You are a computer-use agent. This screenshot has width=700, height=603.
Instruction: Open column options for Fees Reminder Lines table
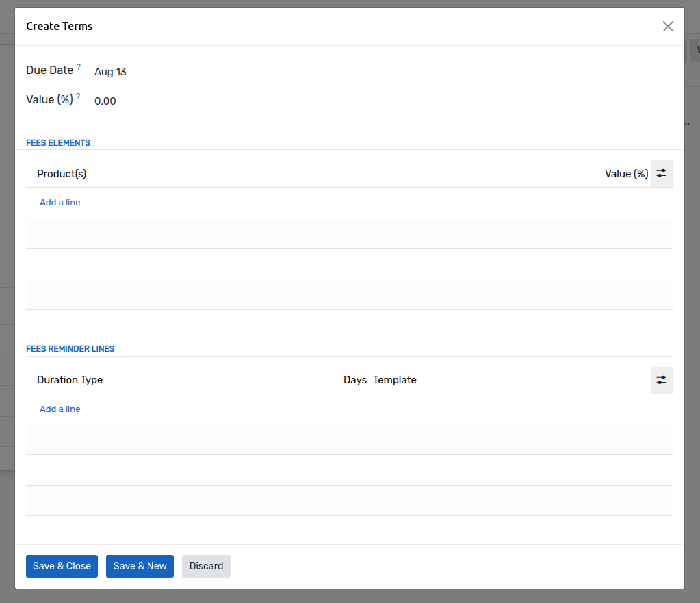(x=662, y=380)
